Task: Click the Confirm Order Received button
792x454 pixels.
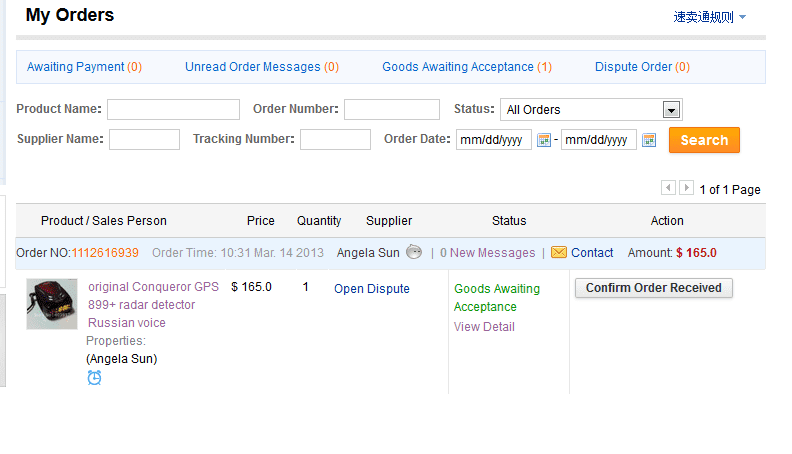Action: tap(654, 288)
